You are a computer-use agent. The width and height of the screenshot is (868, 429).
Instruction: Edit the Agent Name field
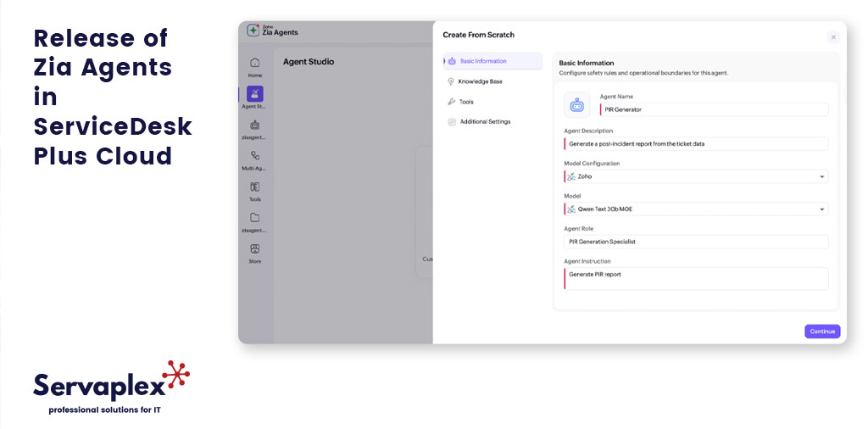pyautogui.click(x=714, y=109)
